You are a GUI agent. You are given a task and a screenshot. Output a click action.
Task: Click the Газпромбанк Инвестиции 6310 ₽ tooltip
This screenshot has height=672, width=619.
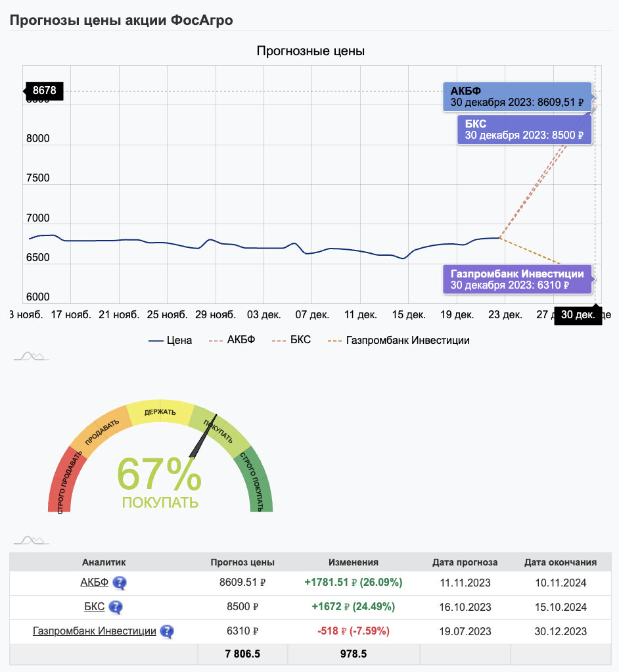coord(517,279)
